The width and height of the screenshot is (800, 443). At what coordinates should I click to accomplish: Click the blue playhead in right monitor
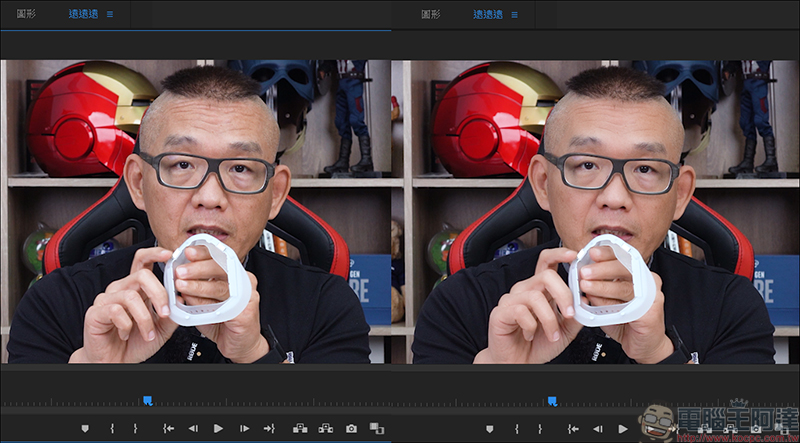coord(552,401)
